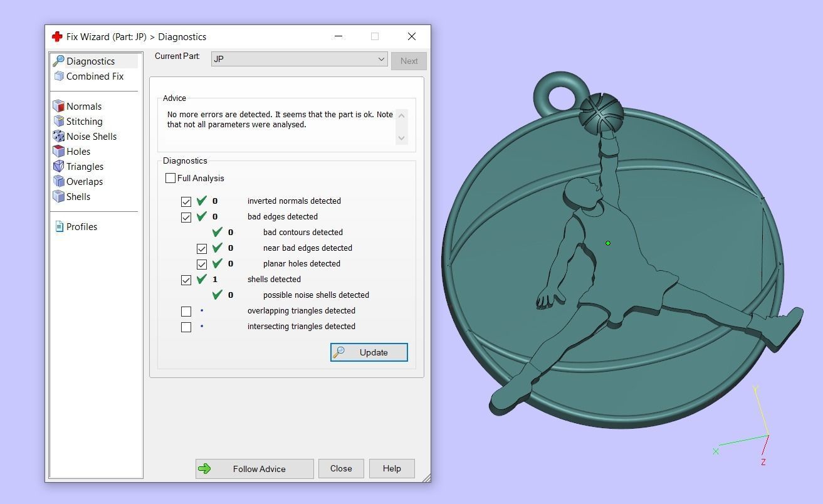
Task: Uncheck near bad edges detected checkbox
Action: 202,248
